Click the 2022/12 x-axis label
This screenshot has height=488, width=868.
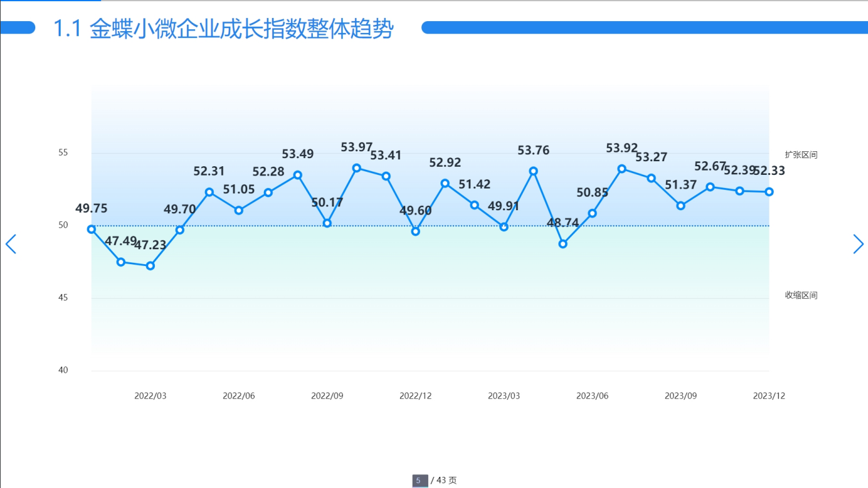tap(416, 396)
